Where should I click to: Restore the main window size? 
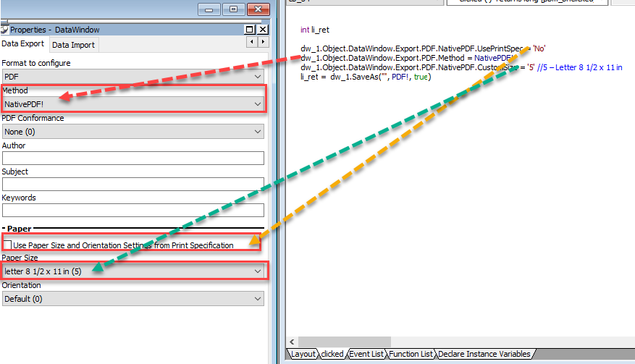tap(233, 9)
